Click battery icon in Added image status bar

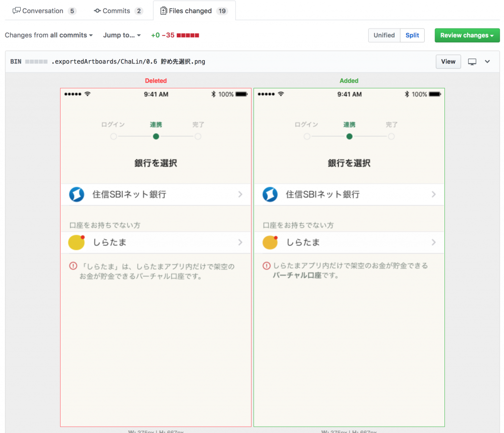click(435, 94)
